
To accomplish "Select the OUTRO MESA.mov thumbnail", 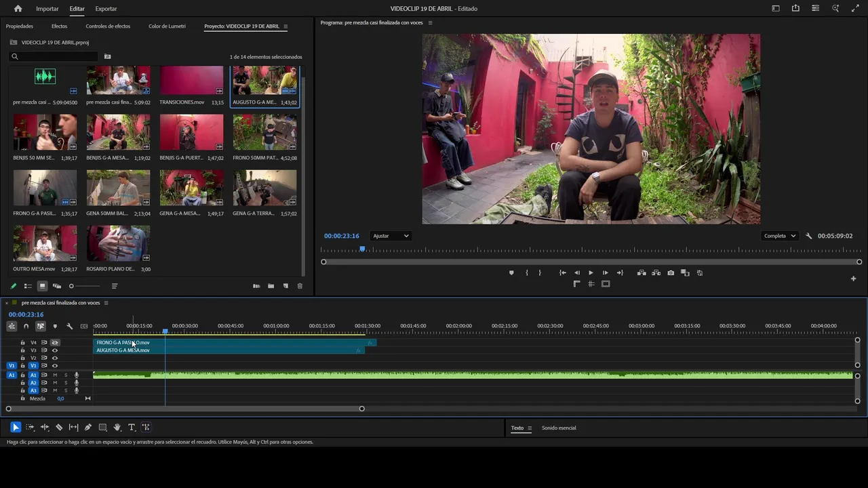I will pos(45,243).
